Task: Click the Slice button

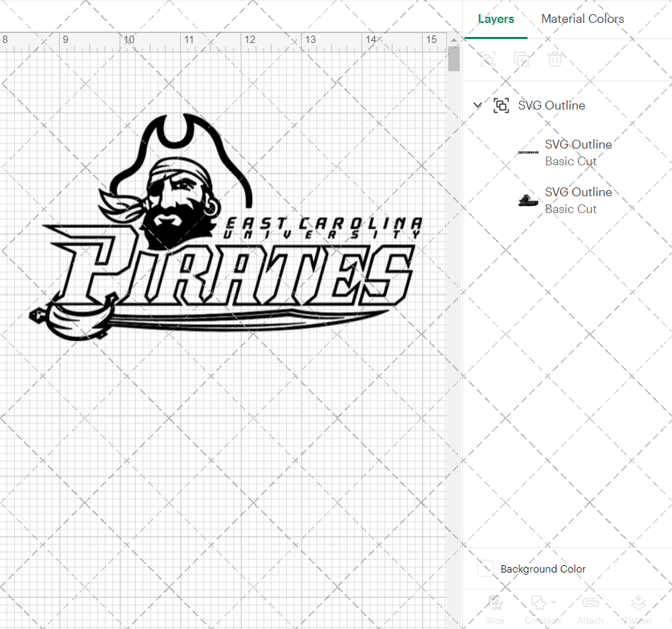Action: point(495,610)
